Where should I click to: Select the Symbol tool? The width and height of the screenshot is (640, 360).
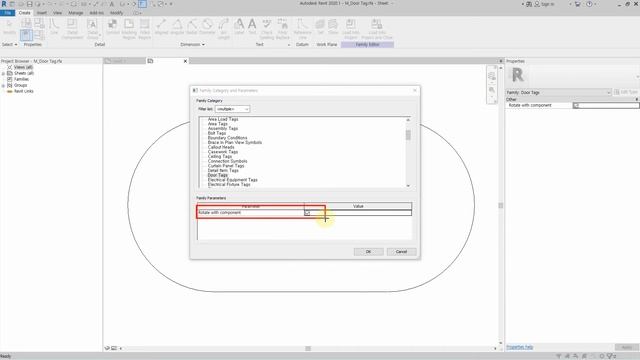113,27
